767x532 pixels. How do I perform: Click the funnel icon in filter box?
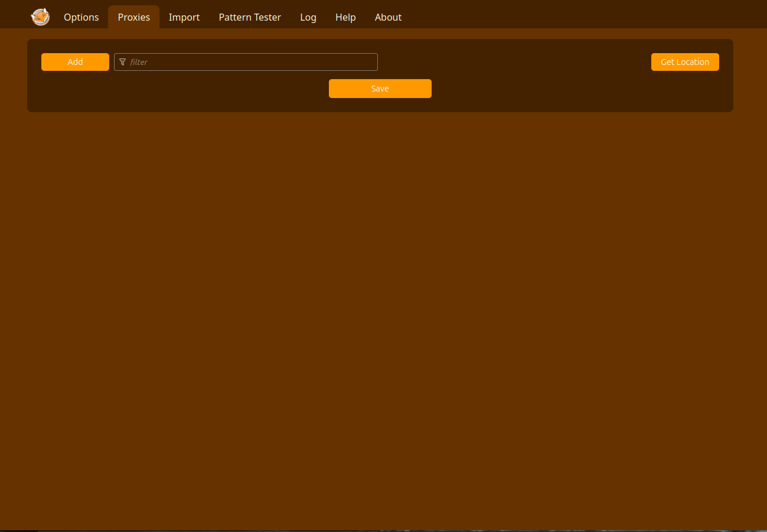point(123,62)
